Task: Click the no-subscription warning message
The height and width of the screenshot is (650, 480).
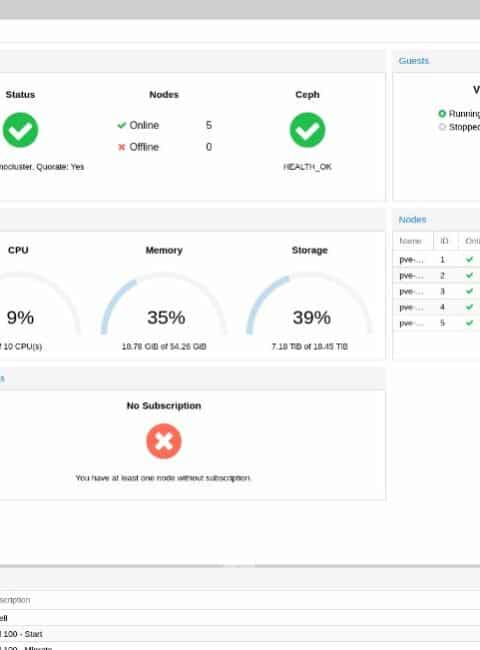Action: (163, 478)
